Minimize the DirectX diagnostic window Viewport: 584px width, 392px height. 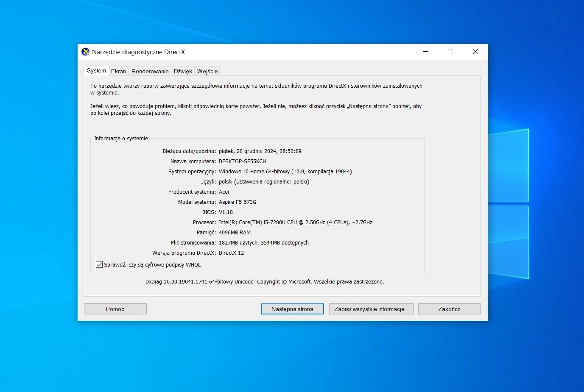[426, 52]
